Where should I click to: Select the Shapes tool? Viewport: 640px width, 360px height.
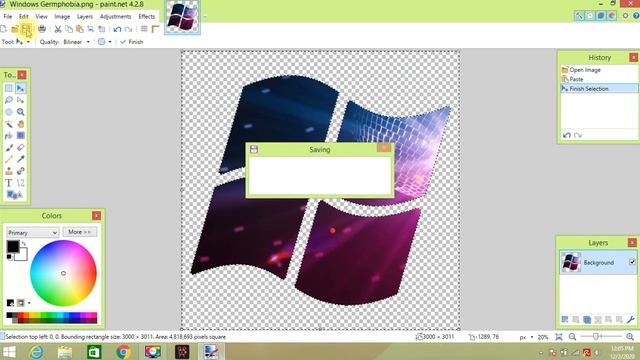click(13, 195)
